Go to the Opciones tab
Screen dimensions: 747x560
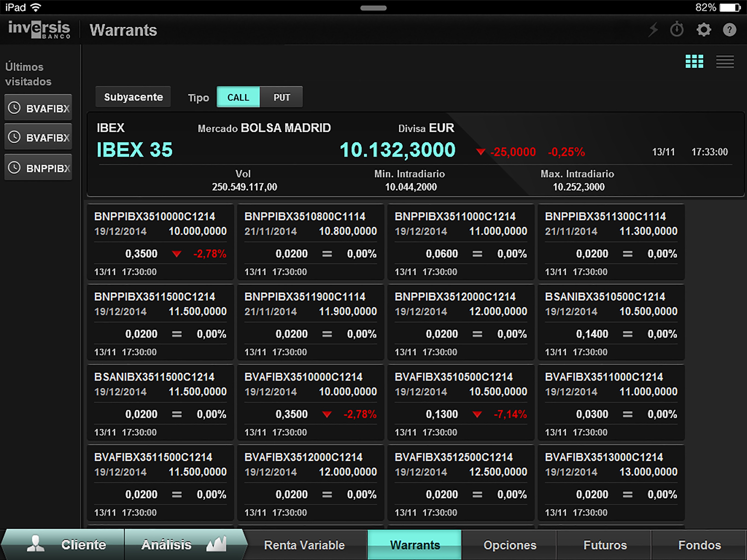click(x=510, y=545)
